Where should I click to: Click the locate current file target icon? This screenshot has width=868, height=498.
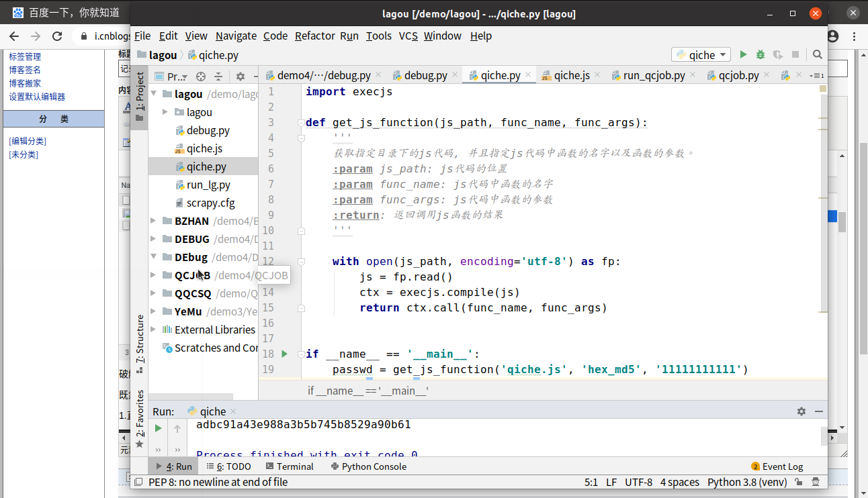(x=200, y=77)
